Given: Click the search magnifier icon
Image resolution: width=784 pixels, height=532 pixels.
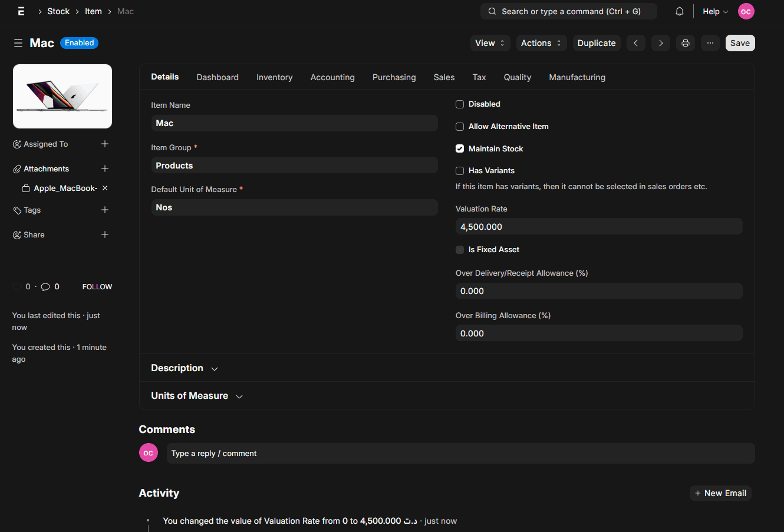Looking at the screenshot, I should (492, 11).
